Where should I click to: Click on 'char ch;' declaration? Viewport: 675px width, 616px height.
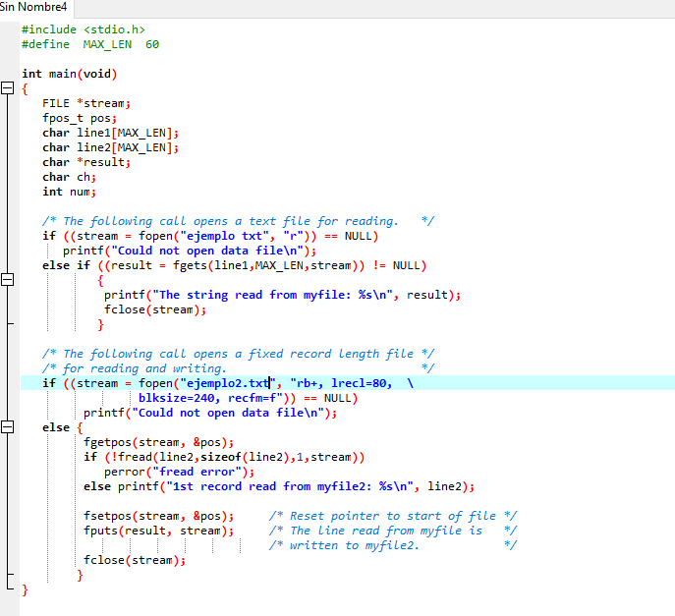[69, 177]
